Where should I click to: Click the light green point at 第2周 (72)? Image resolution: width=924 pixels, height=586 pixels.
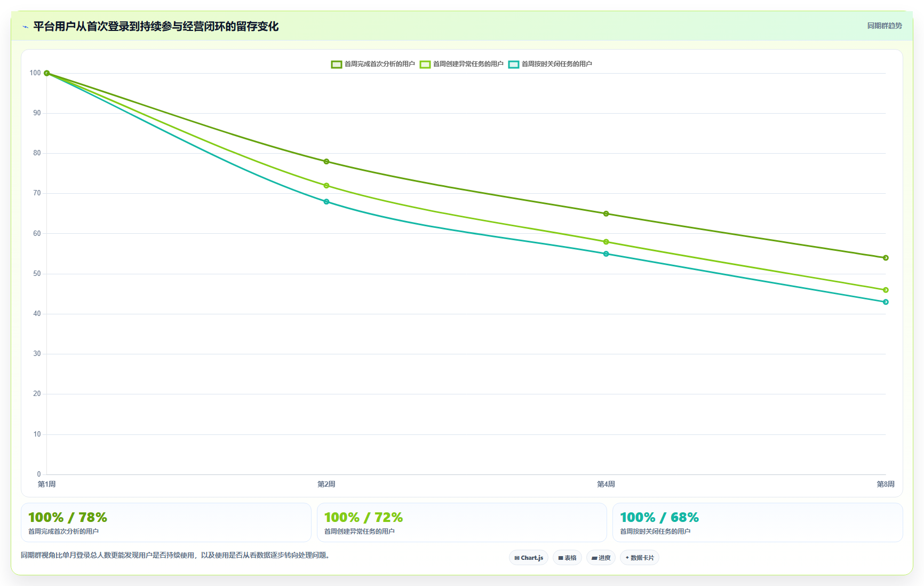point(326,185)
